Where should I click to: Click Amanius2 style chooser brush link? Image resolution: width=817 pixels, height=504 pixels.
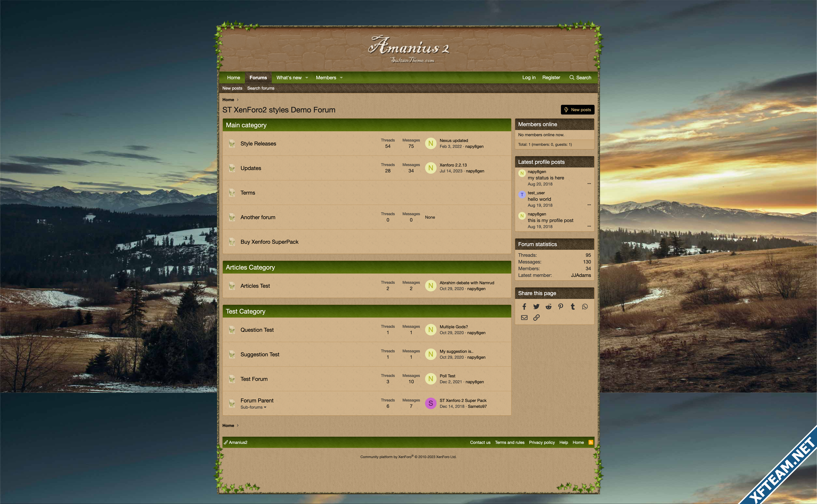235,442
